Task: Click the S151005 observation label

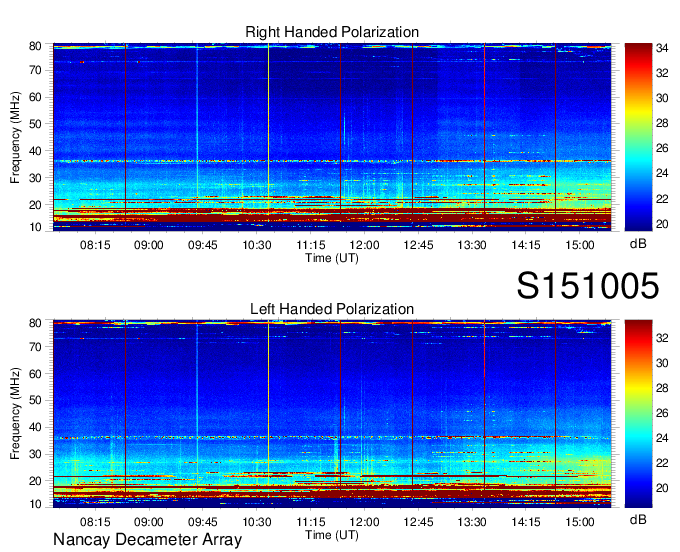Action: (x=588, y=285)
